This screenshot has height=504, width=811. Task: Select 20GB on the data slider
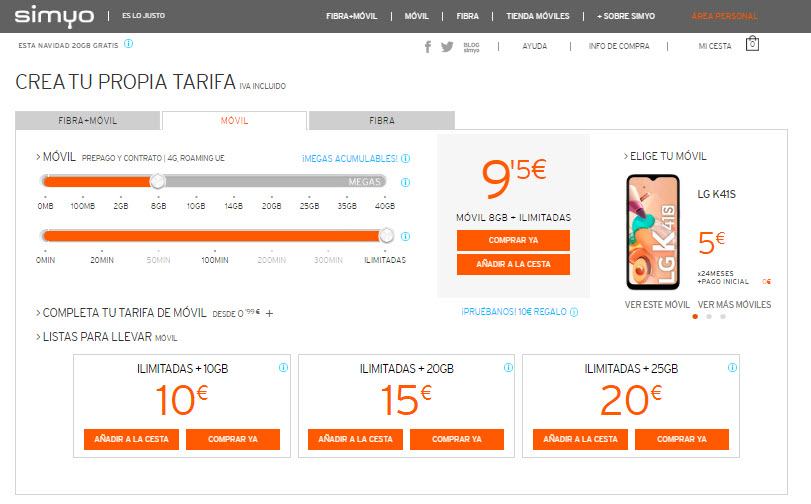tap(271, 181)
